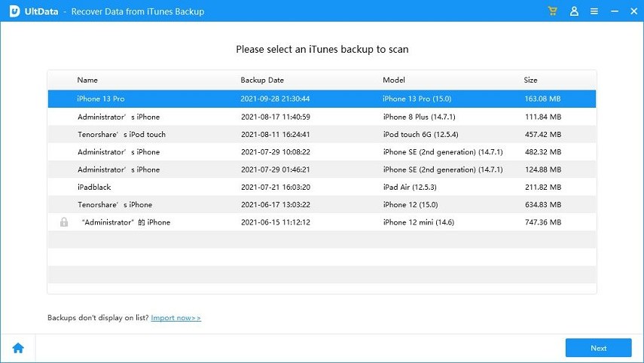The width and height of the screenshot is (644, 363).
Task: Open the hamburger menu in title bar
Action: pyautogui.click(x=594, y=11)
